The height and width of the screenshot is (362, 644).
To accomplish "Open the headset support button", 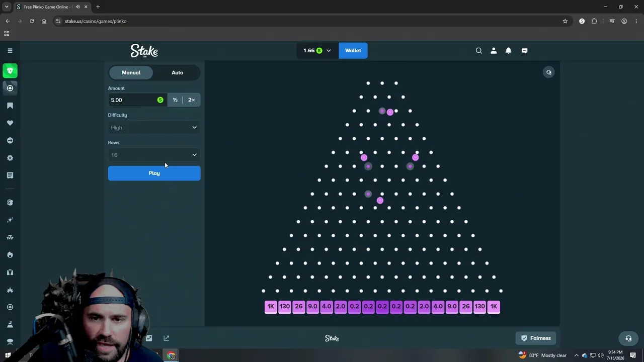I will pos(628,338).
